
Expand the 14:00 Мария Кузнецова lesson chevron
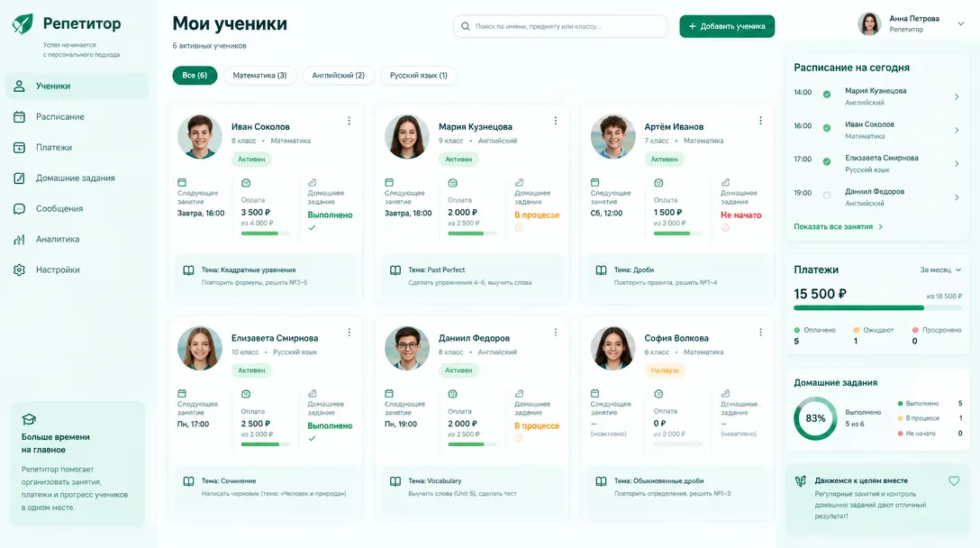[957, 96]
